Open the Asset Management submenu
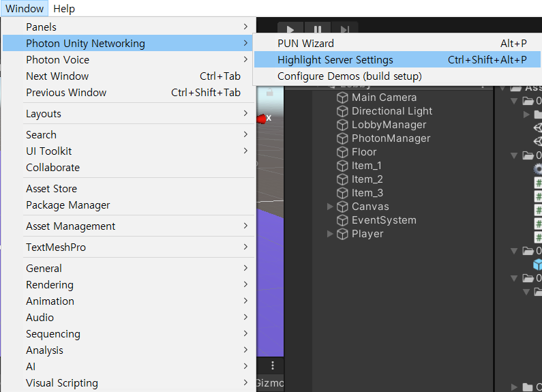 (129, 226)
